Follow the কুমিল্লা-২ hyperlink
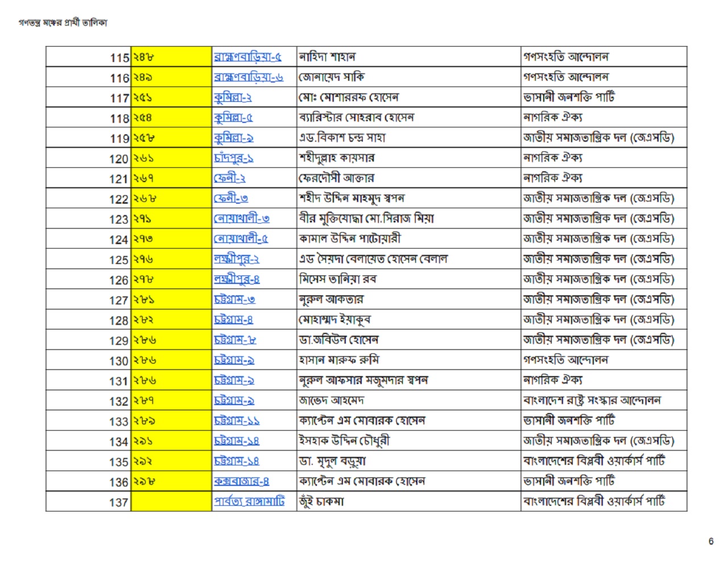The image size is (728, 561). pos(233,97)
